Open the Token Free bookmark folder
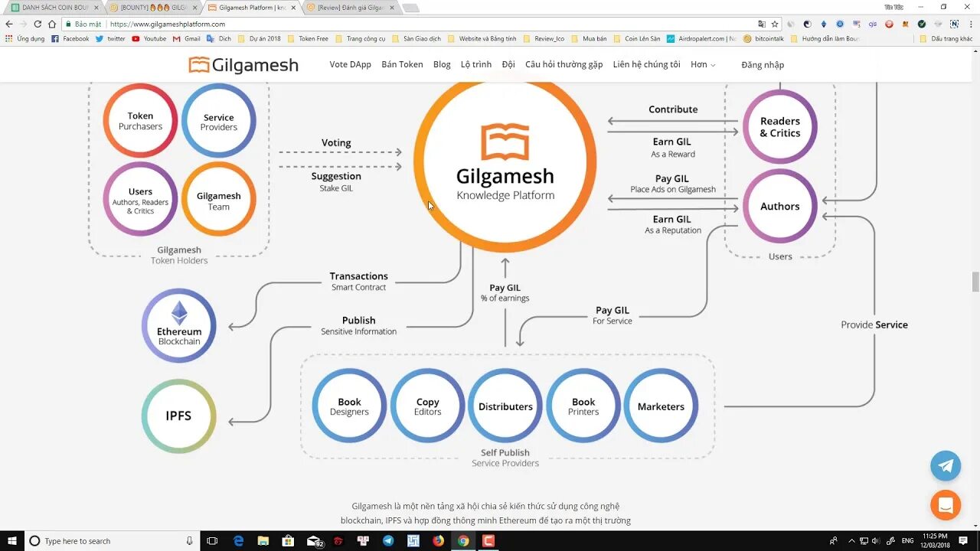980x551 pixels. (x=308, y=38)
